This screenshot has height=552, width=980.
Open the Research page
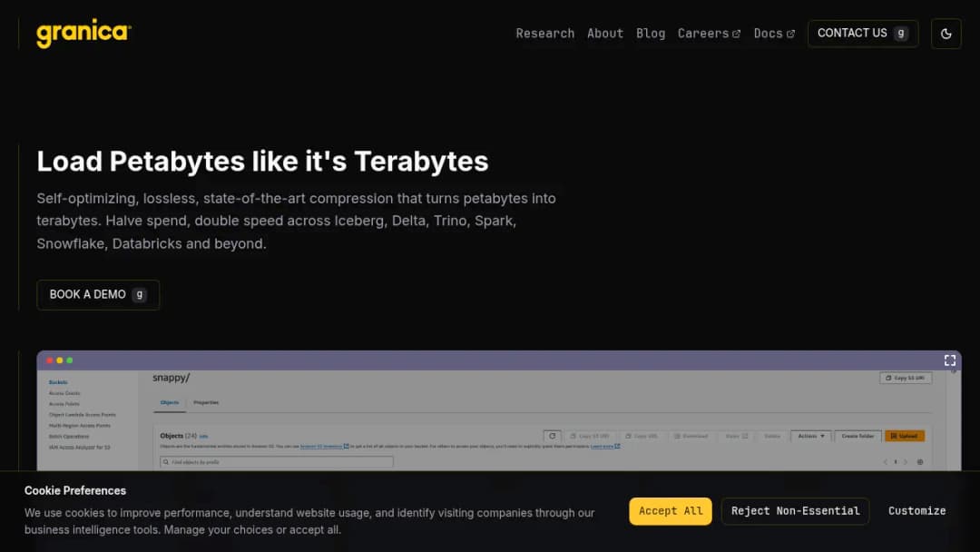[545, 34]
